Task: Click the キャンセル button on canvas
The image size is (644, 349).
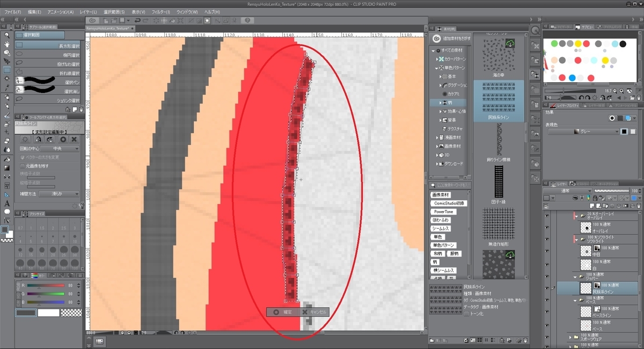Action: [314, 312]
